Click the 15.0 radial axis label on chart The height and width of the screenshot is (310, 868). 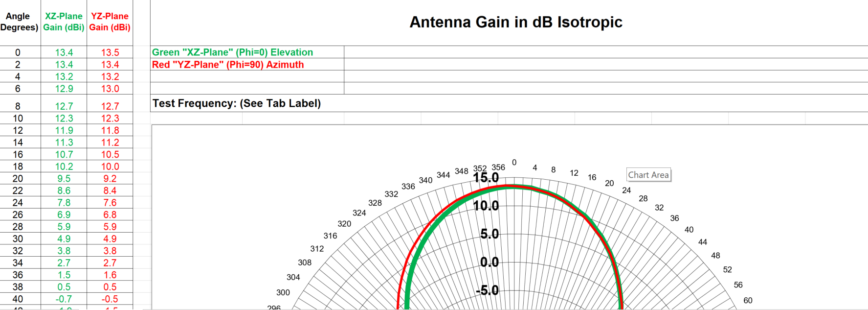486,178
